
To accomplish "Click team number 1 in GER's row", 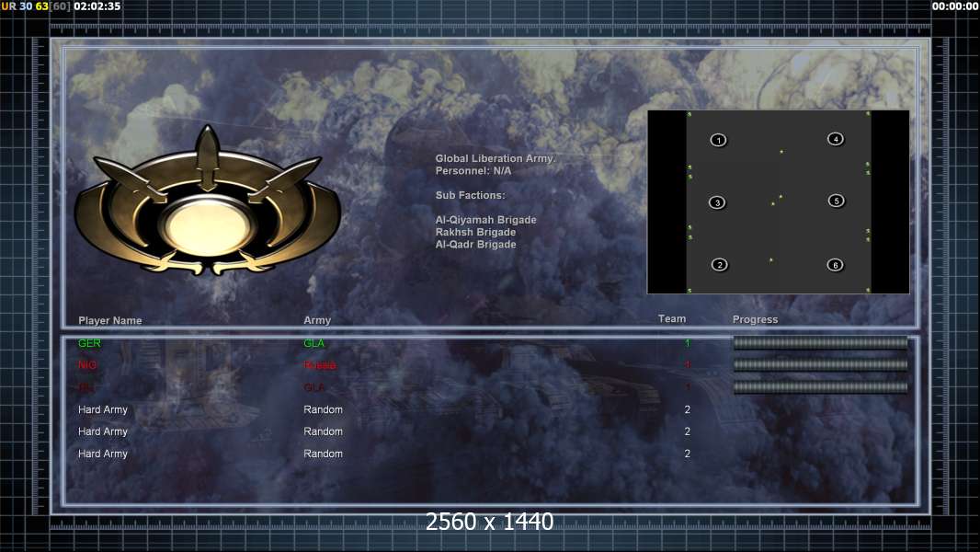I will pyautogui.click(x=687, y=343).
